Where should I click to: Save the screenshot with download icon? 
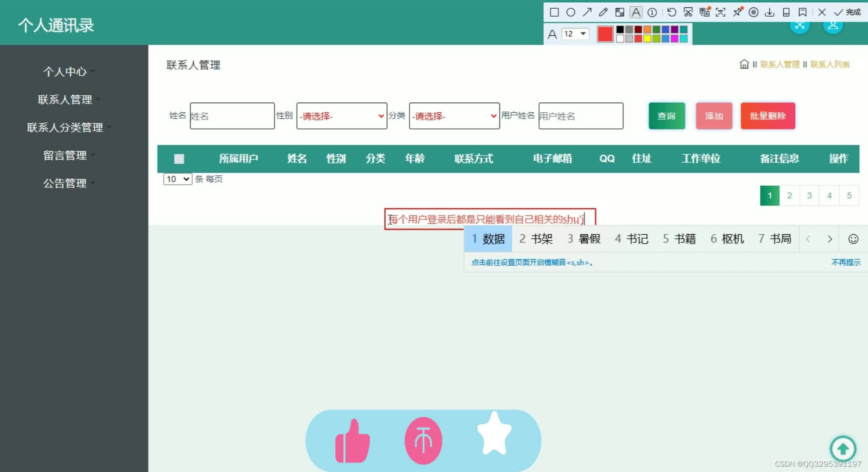pos(770,12)
